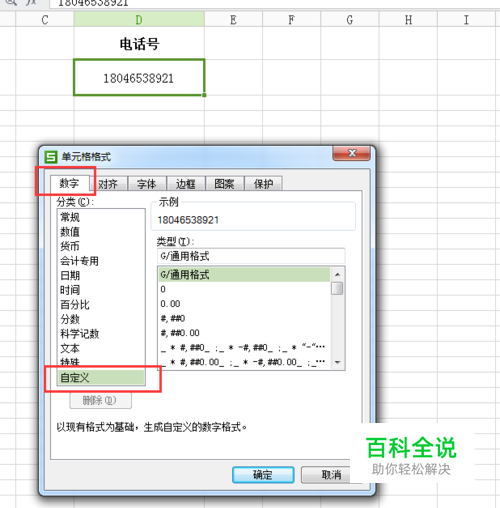This screenshot has width=500, height=508.
Task: Switch to the 对齐 tab
Action: [108, 184]
